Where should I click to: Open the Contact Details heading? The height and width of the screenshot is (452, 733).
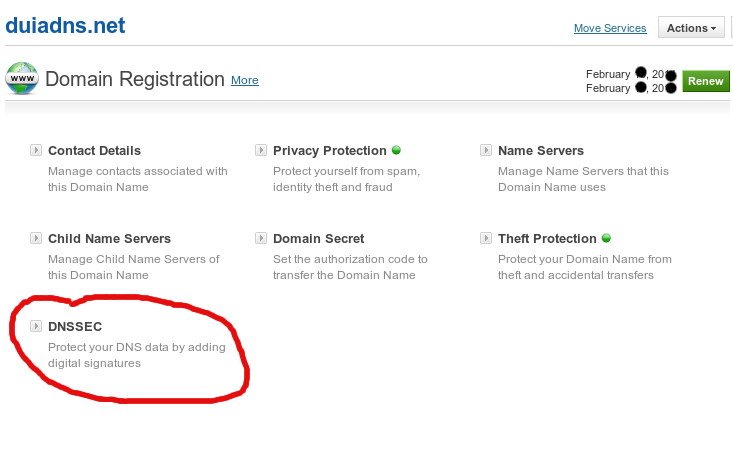pyautogui.click(x=94, y=151)
